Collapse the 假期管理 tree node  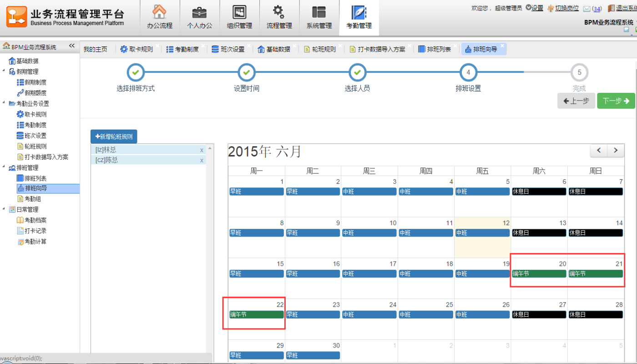[x=4, y=71]
